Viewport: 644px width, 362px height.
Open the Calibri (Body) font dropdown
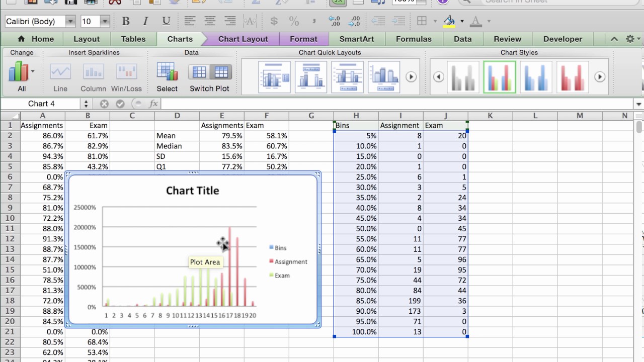(x=70, y=21)
